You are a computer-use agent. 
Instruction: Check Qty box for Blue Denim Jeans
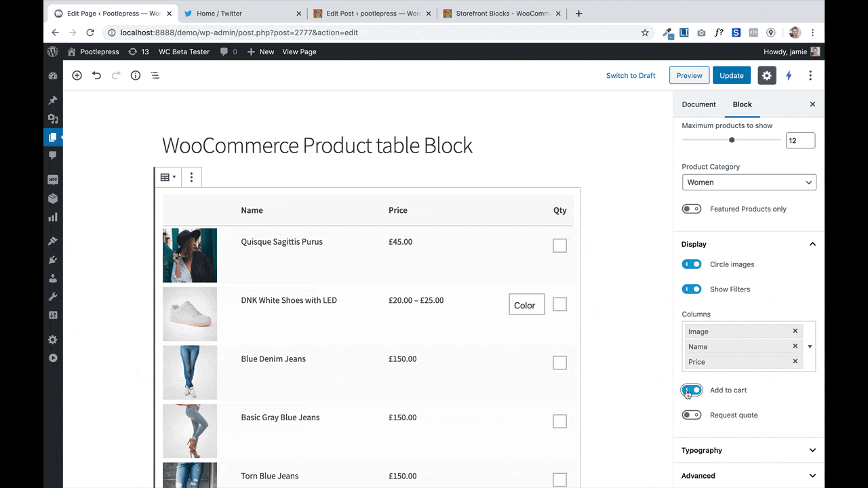[559, 363]
